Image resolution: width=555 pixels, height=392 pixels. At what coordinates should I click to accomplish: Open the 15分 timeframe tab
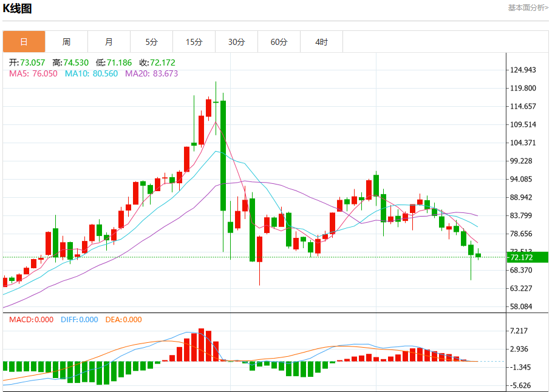tap(194, 42)
